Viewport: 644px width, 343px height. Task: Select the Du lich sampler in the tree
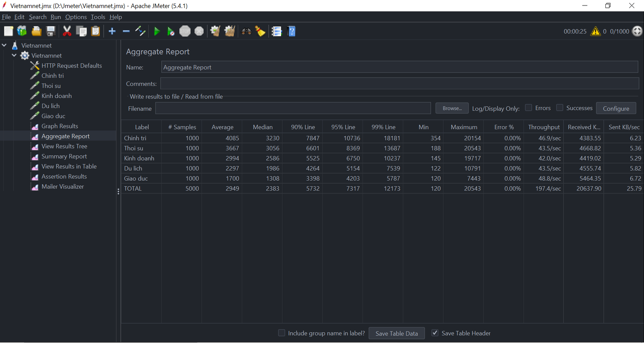pos(50,106)
